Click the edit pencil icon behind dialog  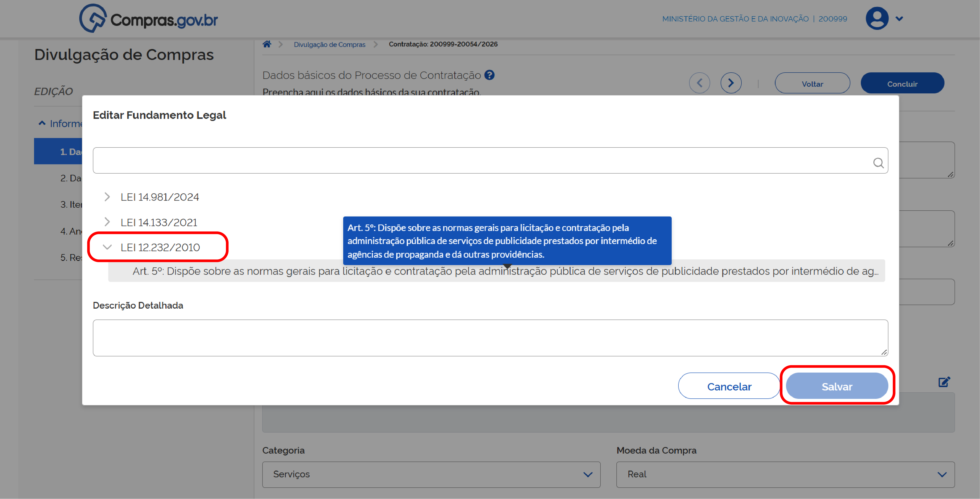coord(944,382)
